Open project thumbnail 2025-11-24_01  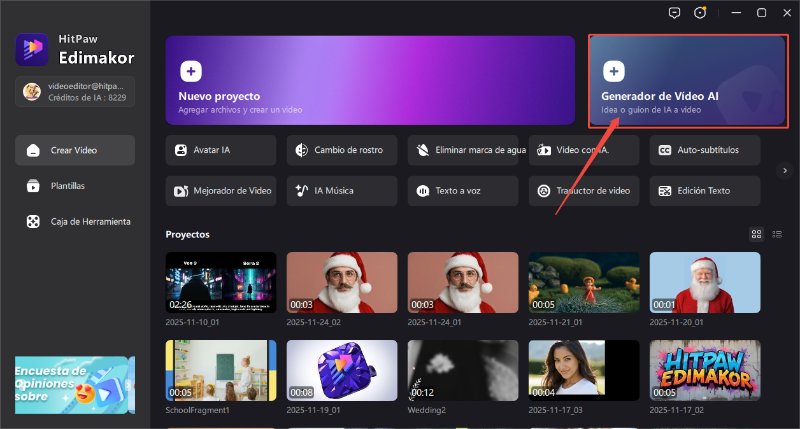[463, 283]
